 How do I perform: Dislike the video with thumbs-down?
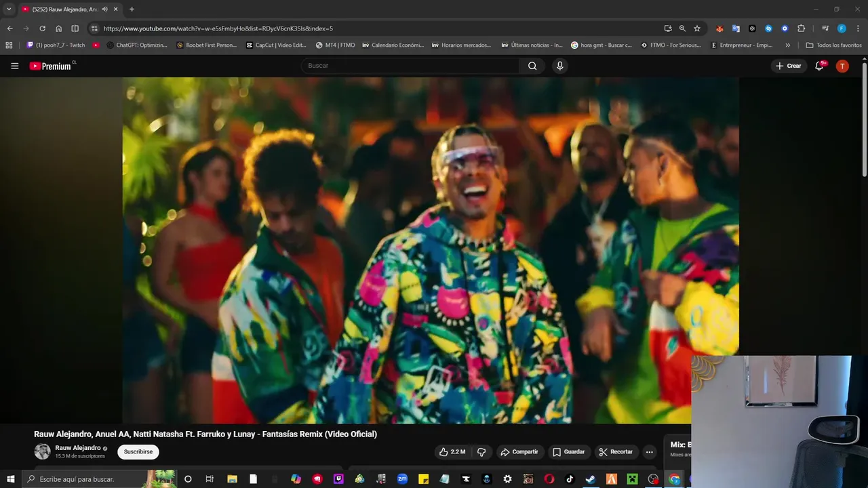(481, 452)
